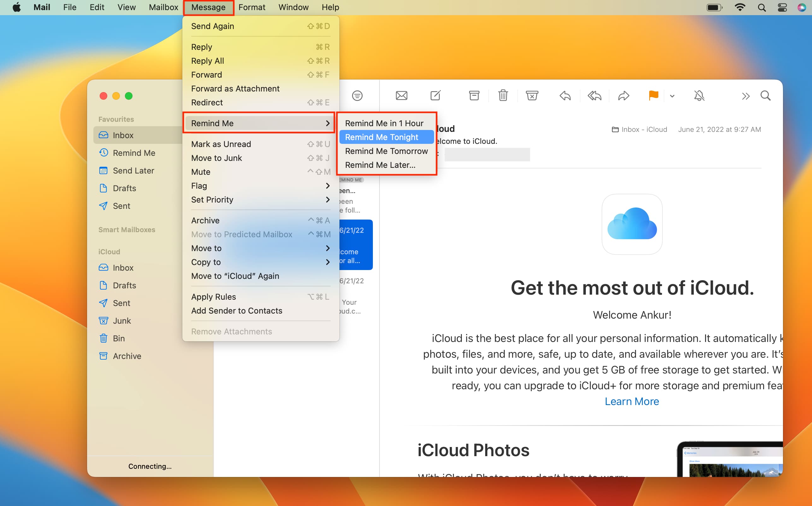Reply All using double arrow icon
Screen dimensions: 812x506
(x=594, y=96)
